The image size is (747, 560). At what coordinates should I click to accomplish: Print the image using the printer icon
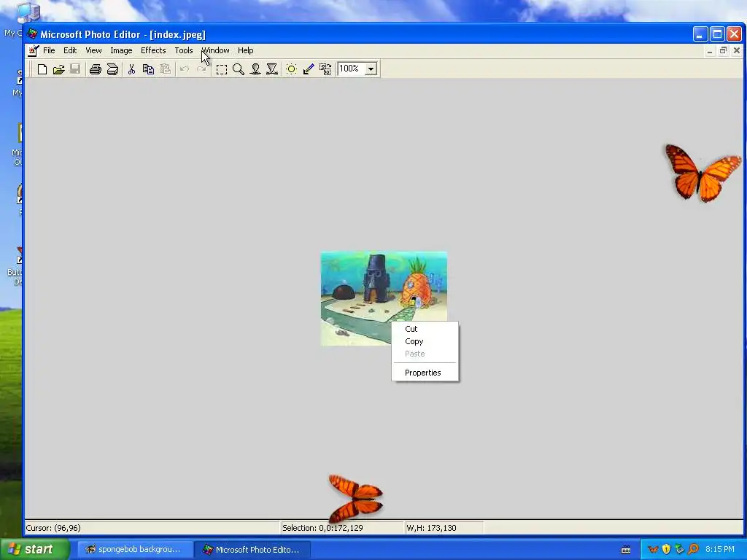pos(96,69)
